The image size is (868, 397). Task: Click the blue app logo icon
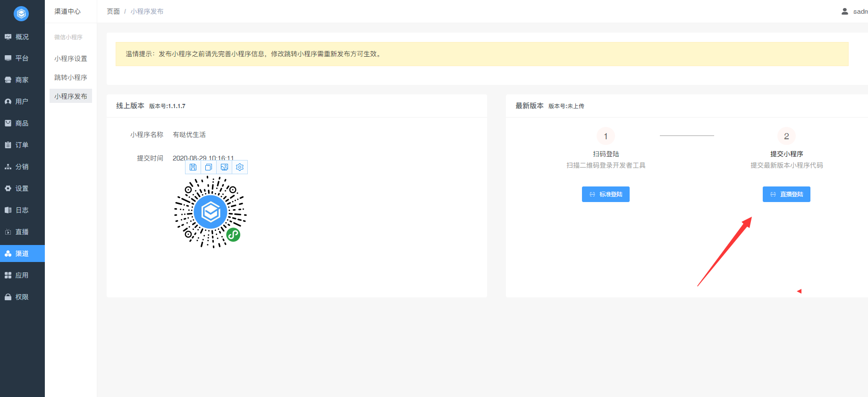[21, 14]
